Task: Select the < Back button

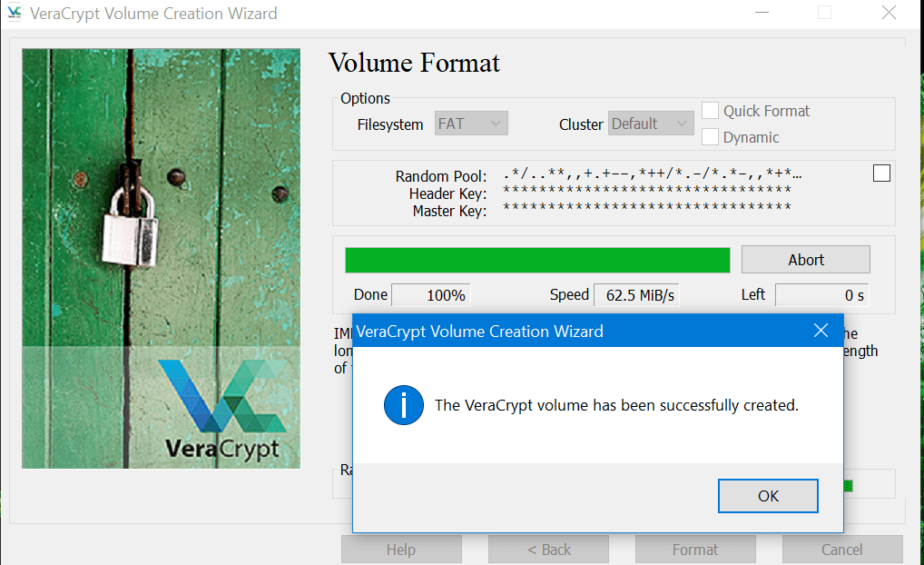Action: tap(548, 549)
